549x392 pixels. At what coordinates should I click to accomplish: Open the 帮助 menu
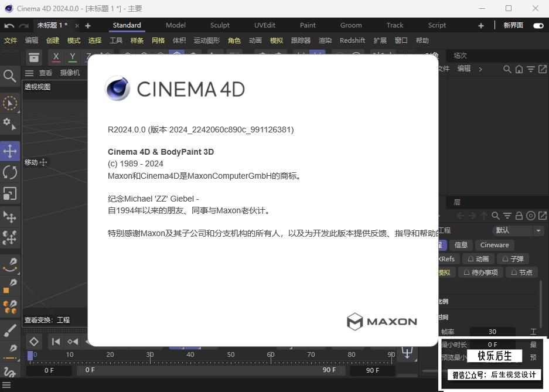tap(422, 40)
